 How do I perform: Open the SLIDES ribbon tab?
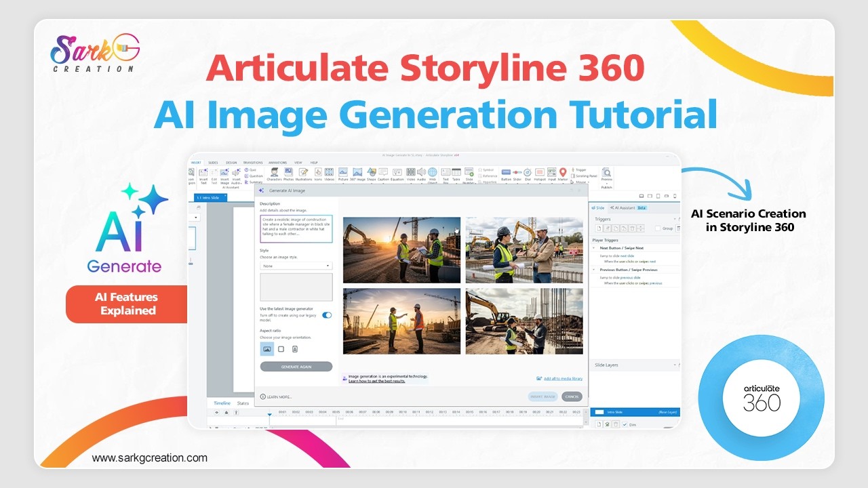point(213,163)
